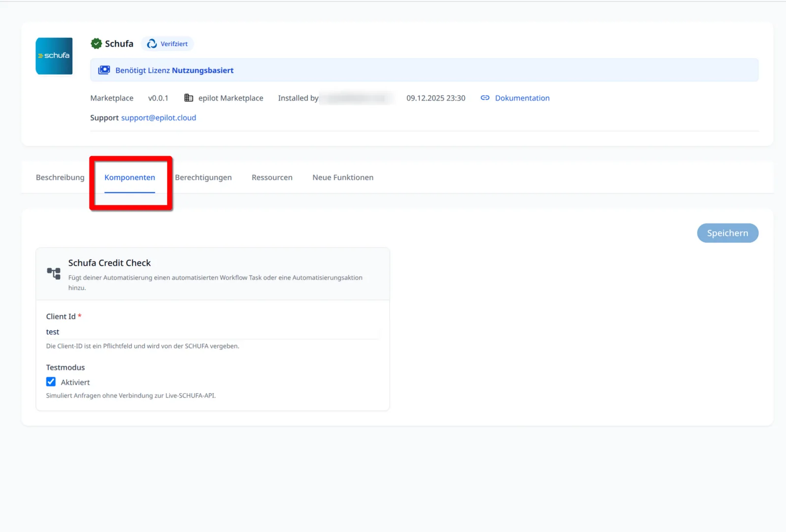Click the Schufa app logo thumbnail
This screenshot has height=532, width=786.
(54, 56)
